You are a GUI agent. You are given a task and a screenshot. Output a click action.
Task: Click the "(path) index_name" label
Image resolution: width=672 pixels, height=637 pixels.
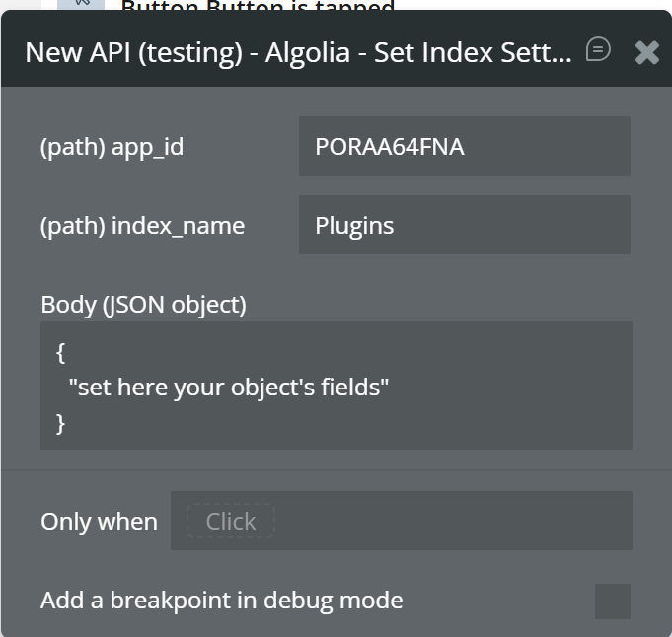[142, 226]
